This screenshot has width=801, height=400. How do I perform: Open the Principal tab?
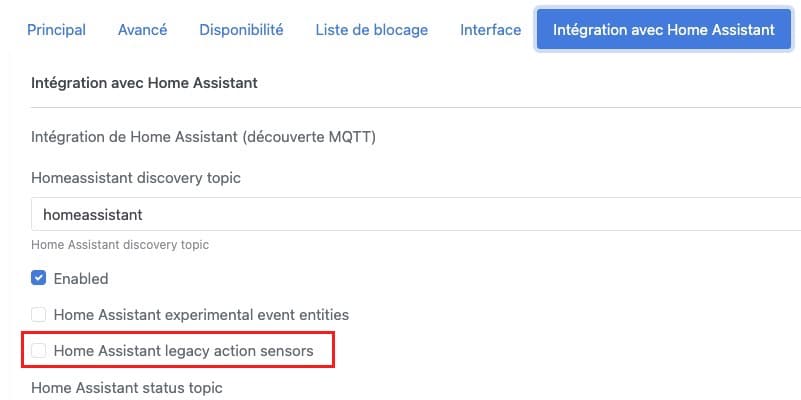[x=56, y=30]
